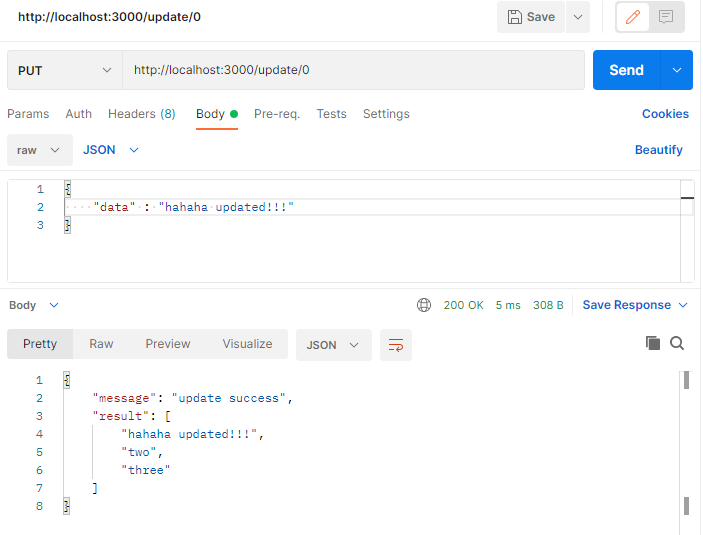The image size is (703, 535).
Task: Click "three" in the response result
Action: click(146, 470)
